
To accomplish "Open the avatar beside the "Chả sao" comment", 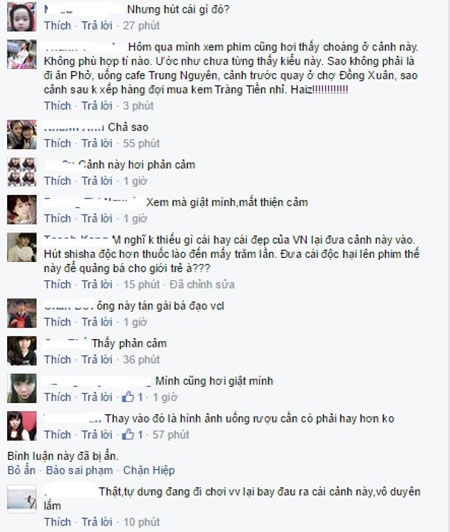I will (22, 135).
